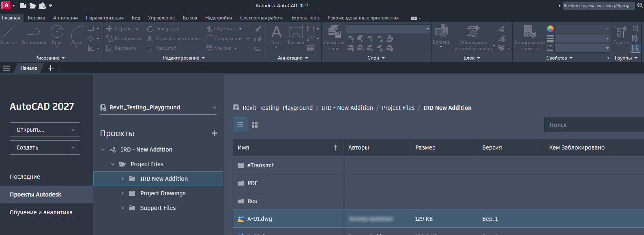The height and width of the screenshot is (235, 644).
Task: Open the Управление ribbon tab
Action: tap(161, 18)
